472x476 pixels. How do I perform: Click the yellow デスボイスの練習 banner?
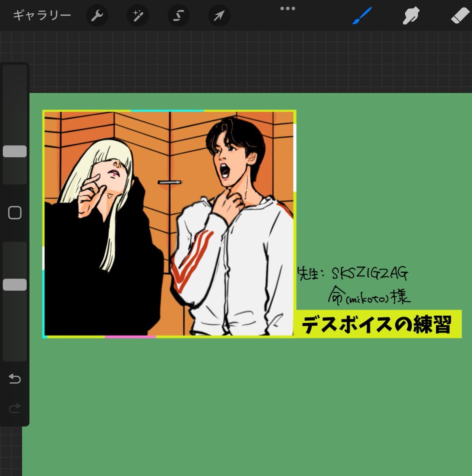[378, 324]
